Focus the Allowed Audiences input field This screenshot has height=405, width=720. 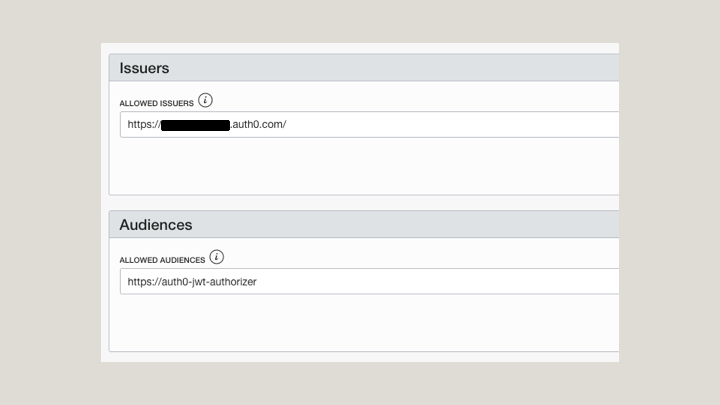[369, 281]
